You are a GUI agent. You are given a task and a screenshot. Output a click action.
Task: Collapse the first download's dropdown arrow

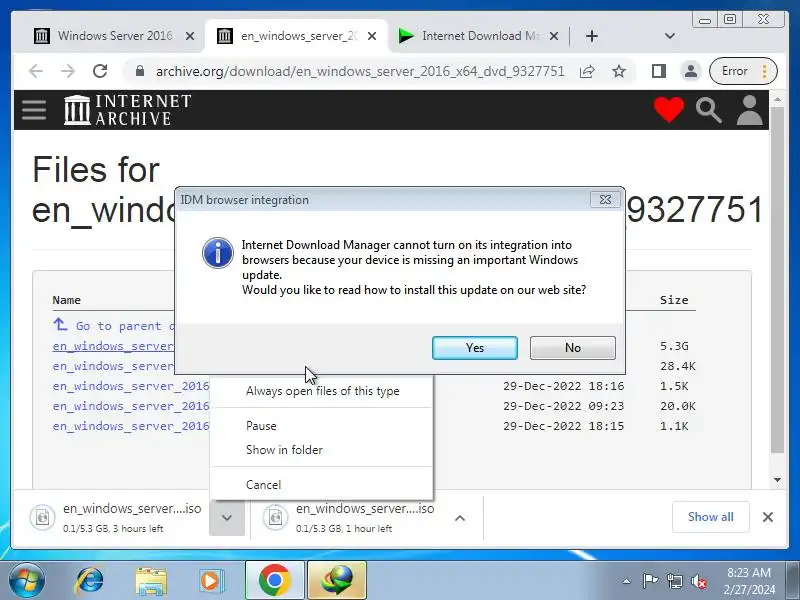pyautogui.click(x=227, y=518)
